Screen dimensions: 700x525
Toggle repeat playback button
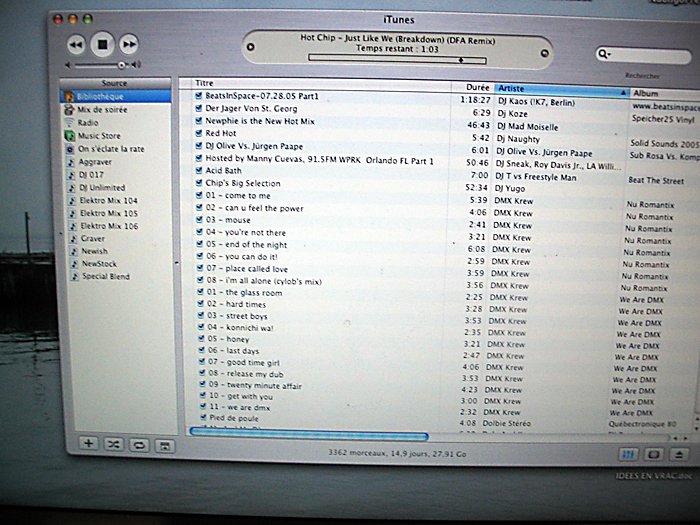point(139,445)
